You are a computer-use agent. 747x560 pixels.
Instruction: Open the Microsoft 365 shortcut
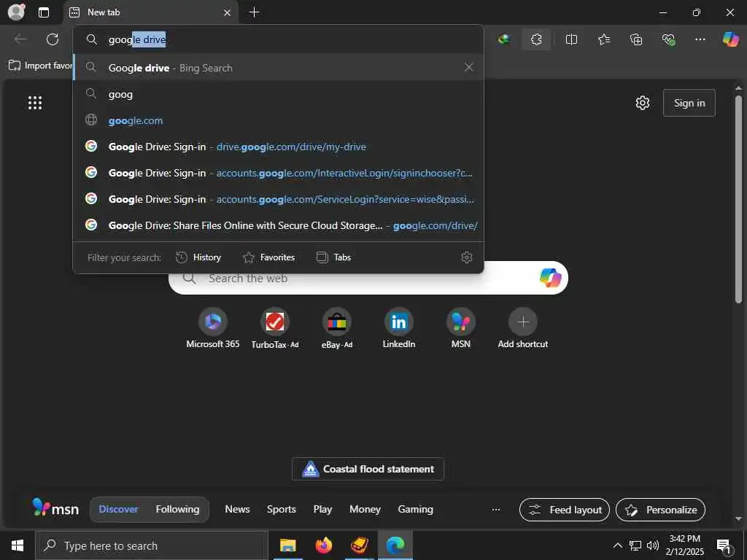pos(212,329)
